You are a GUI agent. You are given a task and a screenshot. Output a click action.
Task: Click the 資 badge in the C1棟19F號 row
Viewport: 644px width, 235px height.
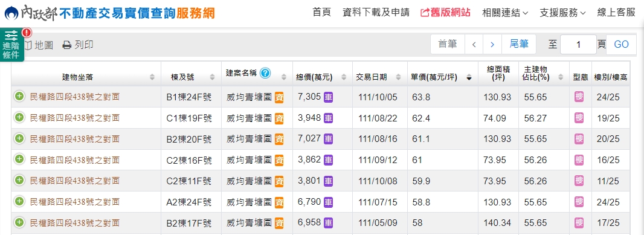coord(279,118)
